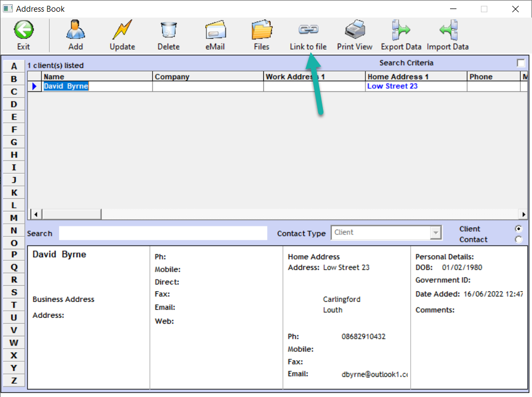Filter contacts by letter F
This screenshot has width=532, height=397.
point(14,130)
